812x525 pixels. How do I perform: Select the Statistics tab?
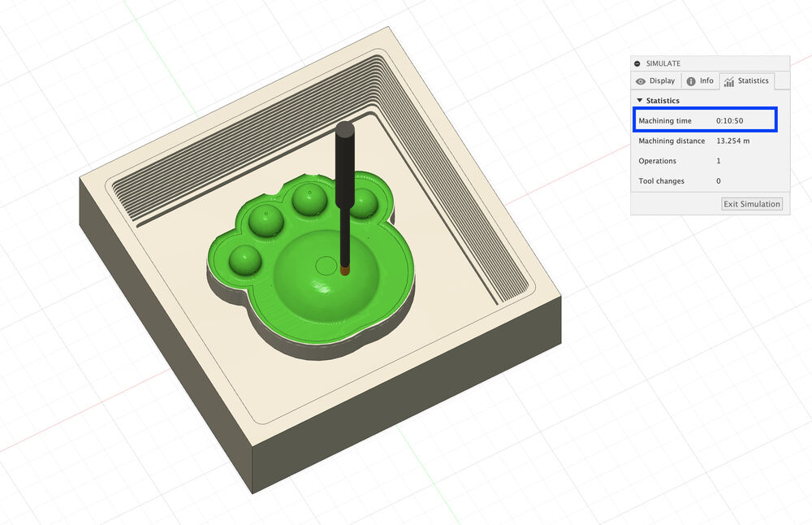pos(747,80)
